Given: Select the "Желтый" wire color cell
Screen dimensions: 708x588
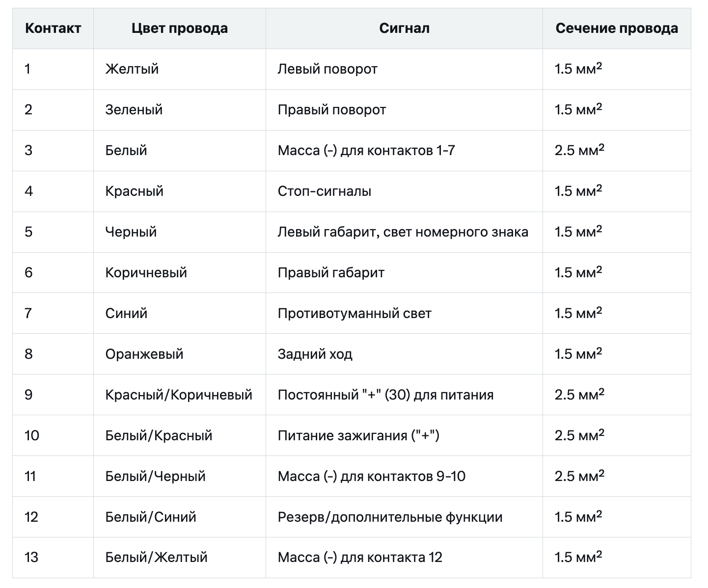Looking at the screenshot, I should (180, 69).
